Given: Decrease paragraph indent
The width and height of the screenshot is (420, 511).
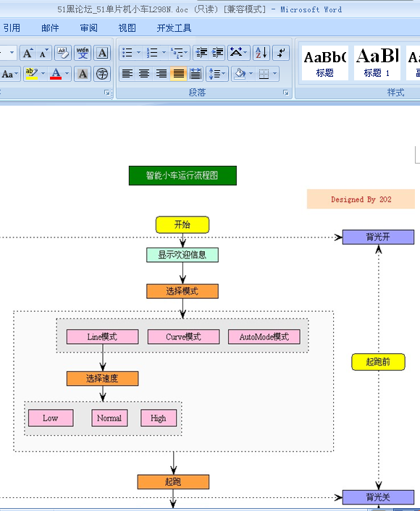Looking at the screenshot, I should pyautogui.click(x=201, y=53).
